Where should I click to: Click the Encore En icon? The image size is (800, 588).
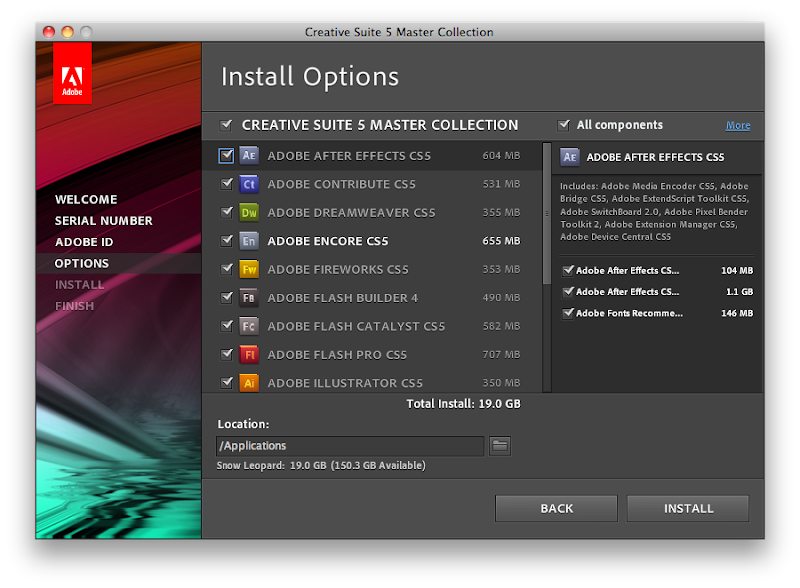(249, 241)
